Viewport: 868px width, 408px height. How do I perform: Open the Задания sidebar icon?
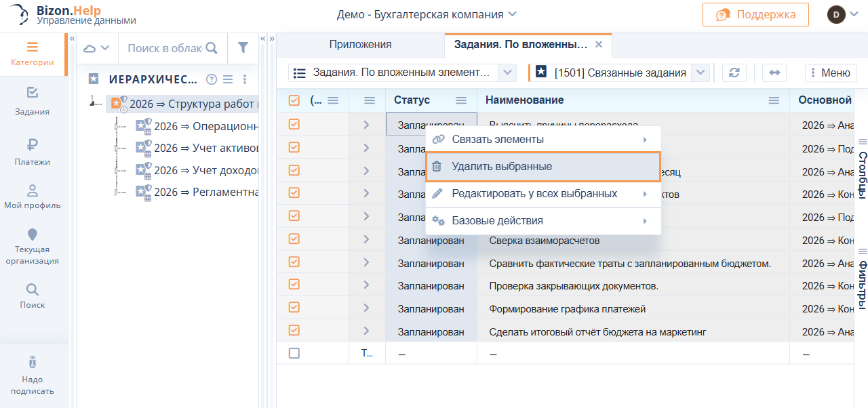point(32,100)
